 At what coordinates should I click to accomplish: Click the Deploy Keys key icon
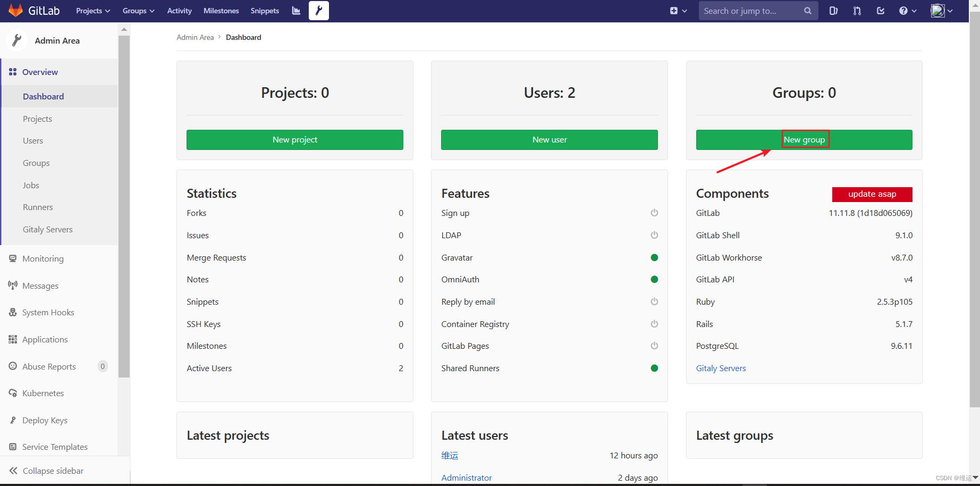click(13, 420)
